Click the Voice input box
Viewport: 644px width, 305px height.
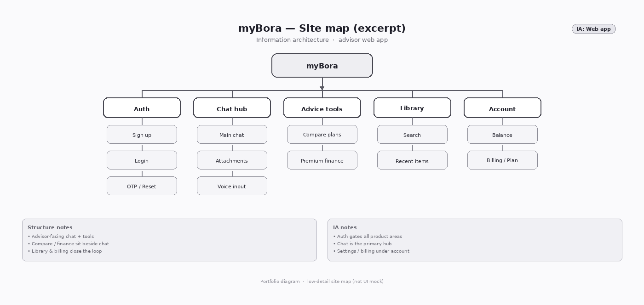coord(232,186)
